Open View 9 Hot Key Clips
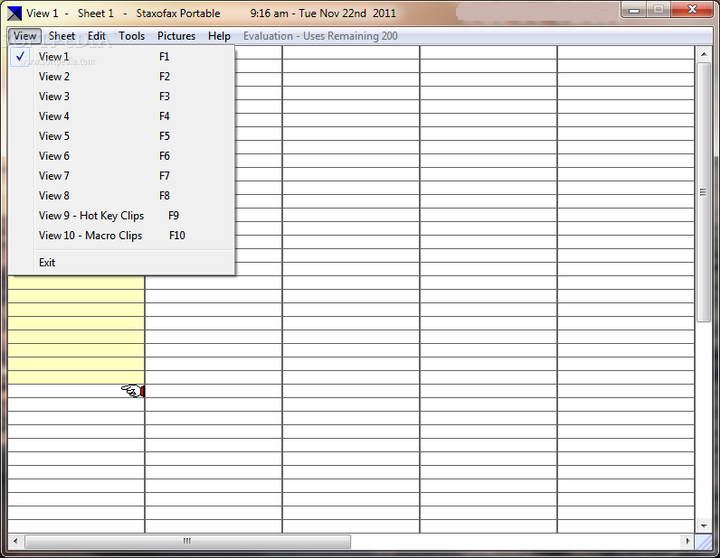Viewport: 720px width, 558px height. (122, 215)
